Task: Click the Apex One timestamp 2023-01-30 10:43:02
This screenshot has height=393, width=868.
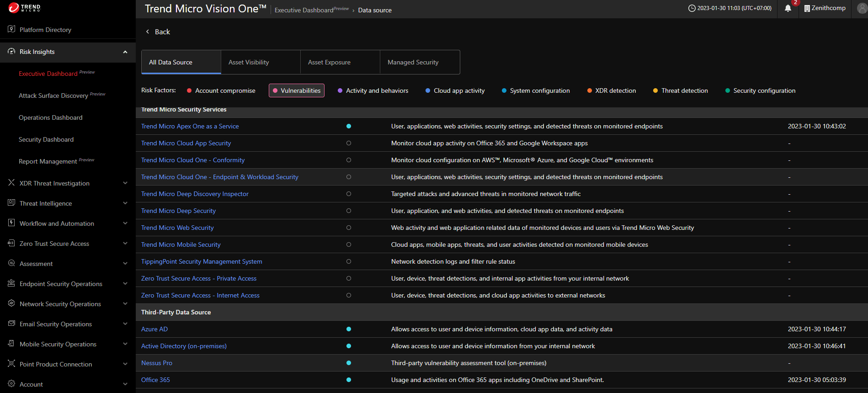Action: click(817, 126)
